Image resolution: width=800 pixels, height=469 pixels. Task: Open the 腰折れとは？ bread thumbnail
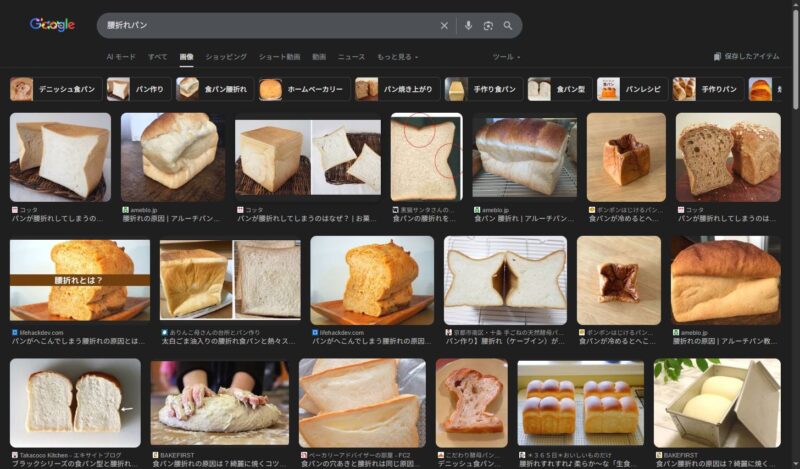[79, 279]
